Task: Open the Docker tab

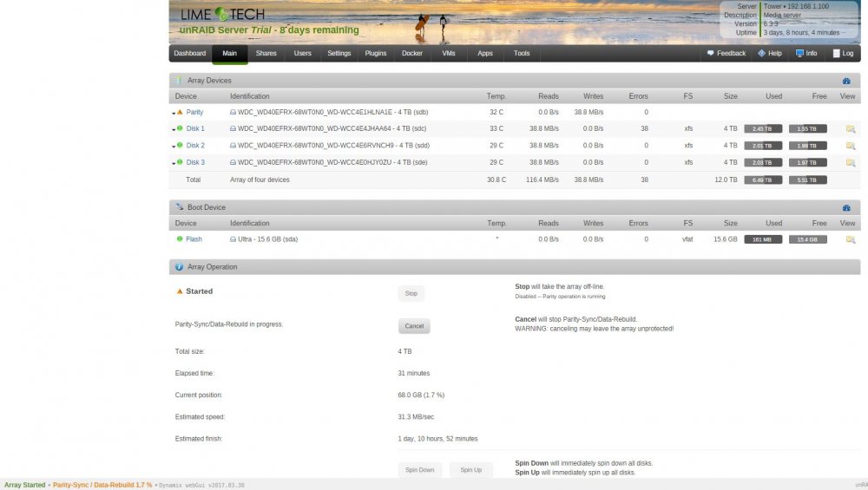Action: (x=411, y=54)
